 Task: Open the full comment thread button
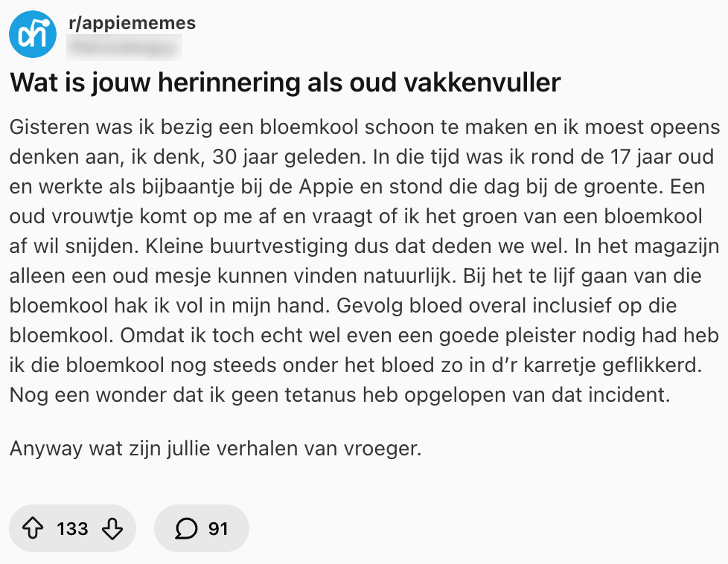(201, 528)
